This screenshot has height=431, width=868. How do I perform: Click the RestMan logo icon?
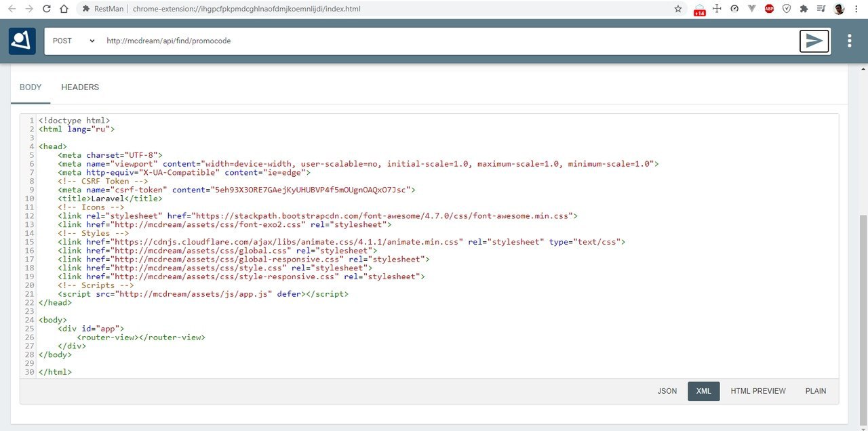coord(22,41)
